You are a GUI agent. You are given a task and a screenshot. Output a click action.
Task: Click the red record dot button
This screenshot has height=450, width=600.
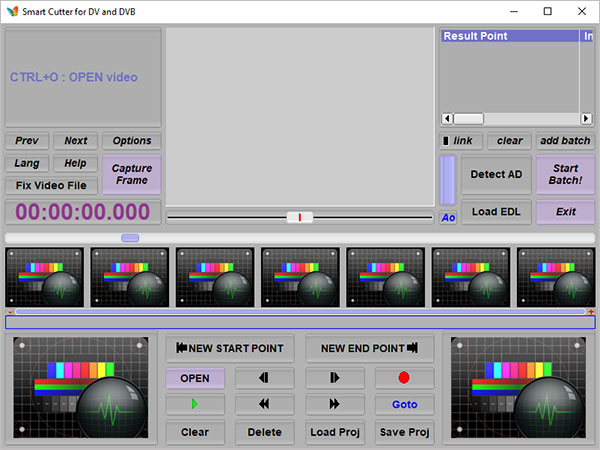405,379
